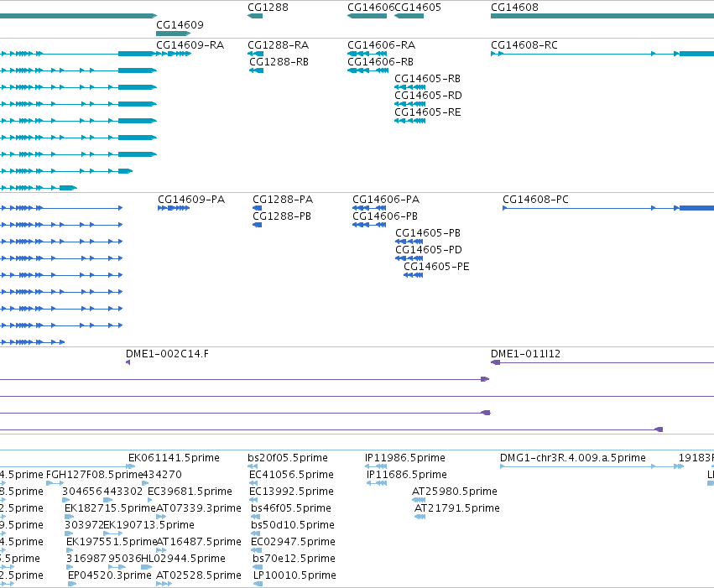Select the CG14605 gene label
This screenshot has width=714, height=588.
[x=418, y=8]
